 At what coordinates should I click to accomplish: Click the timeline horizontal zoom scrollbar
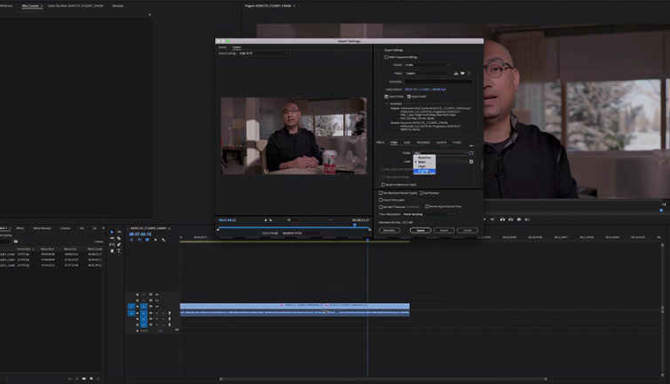pos(383,378)
